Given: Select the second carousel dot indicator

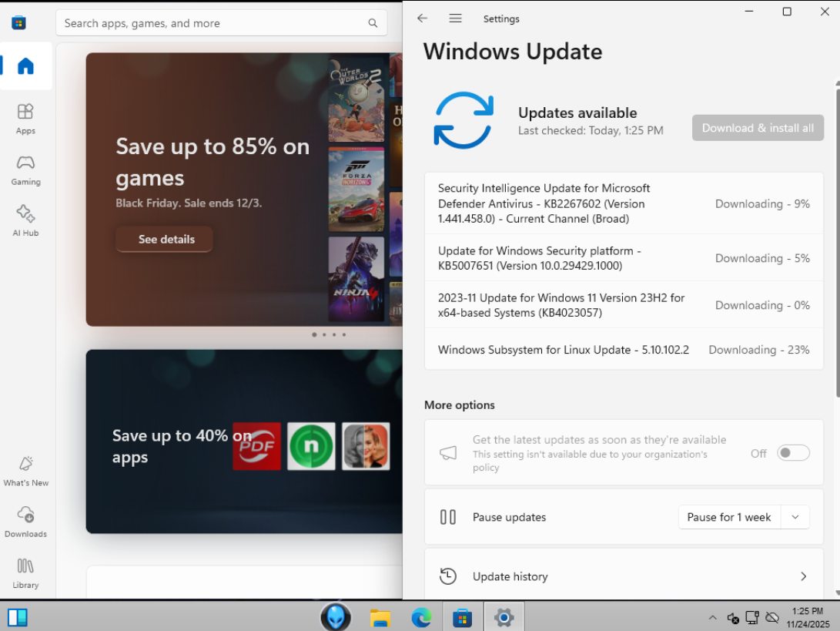Looking at the screenshot, I should click(x=324, y=334).
